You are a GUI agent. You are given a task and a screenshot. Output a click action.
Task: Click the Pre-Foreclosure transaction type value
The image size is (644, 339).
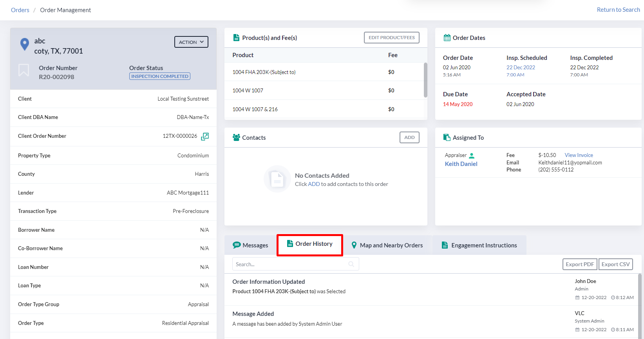coord(191,211)
